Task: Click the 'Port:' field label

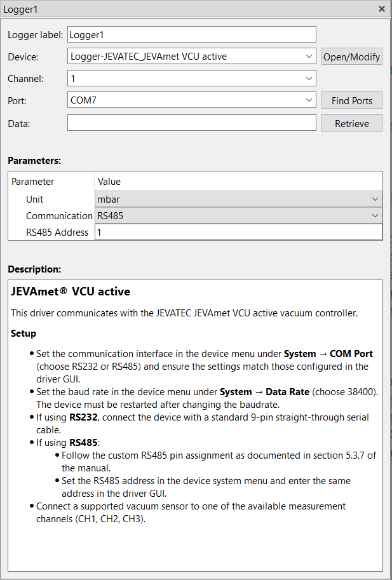Action: point(17,100)
